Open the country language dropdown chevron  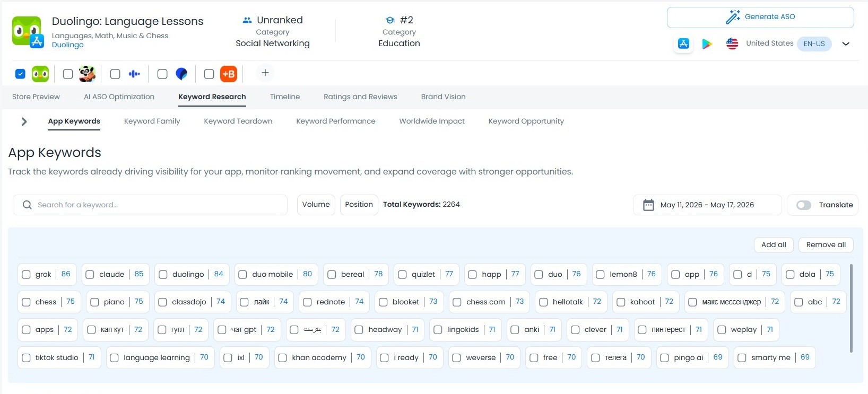(846, 43)
